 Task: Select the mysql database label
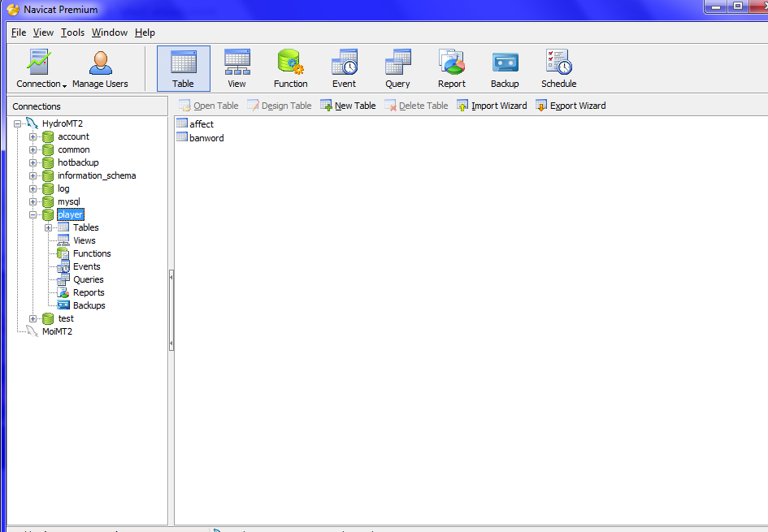coord(69,201)
